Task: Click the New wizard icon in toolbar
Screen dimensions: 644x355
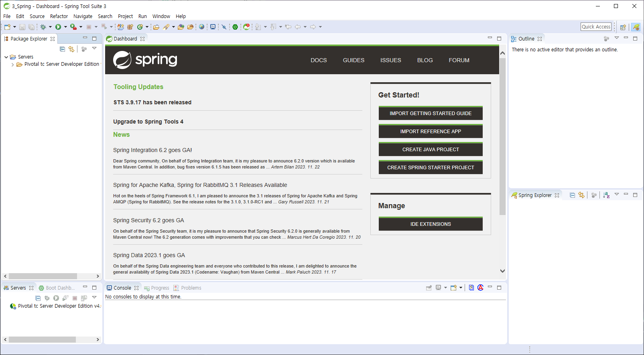Action: [x=7, y=27]
